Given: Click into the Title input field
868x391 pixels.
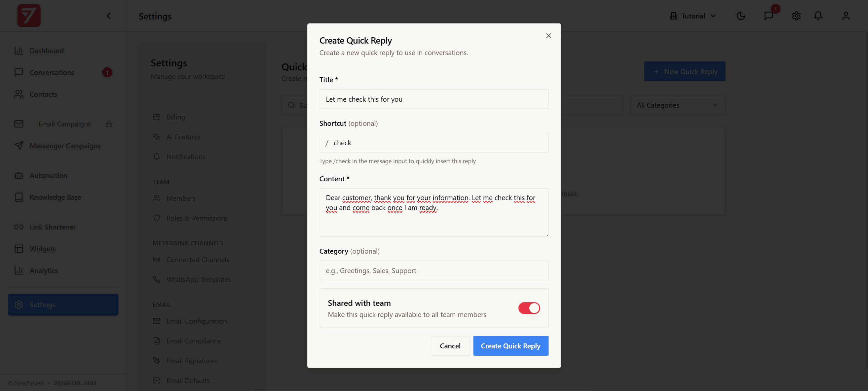Looking at the screenshot, I should click(434, 99).
